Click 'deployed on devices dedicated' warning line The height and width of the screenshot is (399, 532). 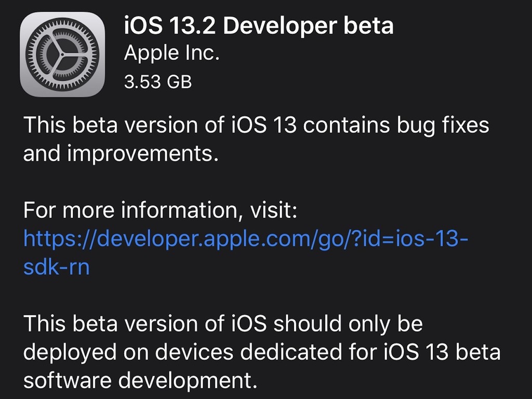(183, 352)
